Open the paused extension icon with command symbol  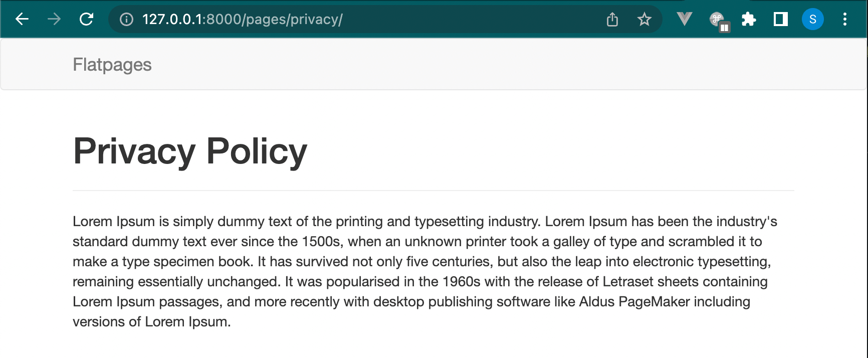click(x=719, y=21)
